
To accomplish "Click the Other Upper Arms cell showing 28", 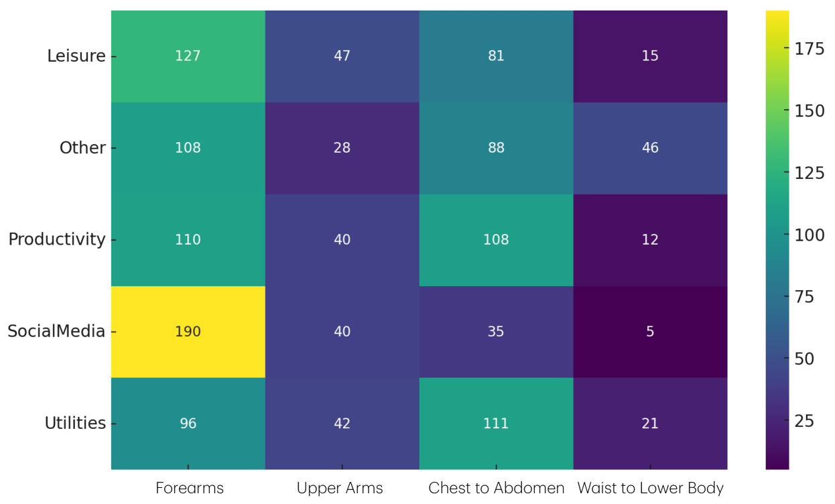I will [x=342, y=147].
